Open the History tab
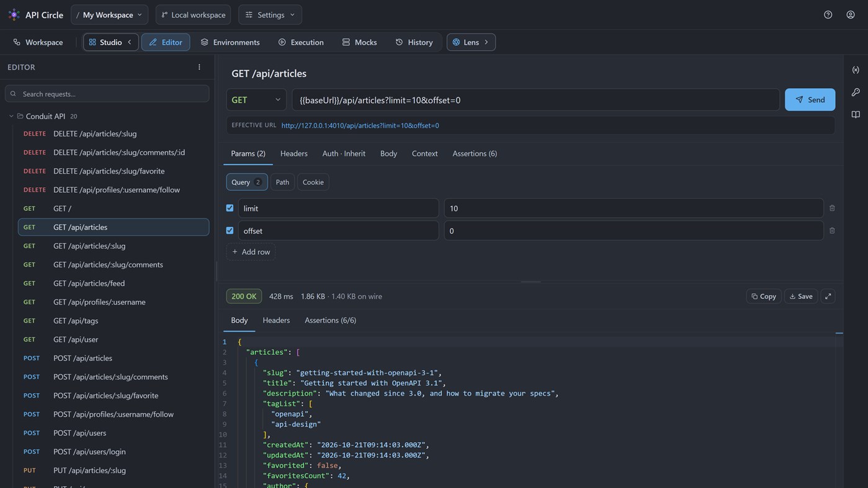The image size is (868, 488). (x=414, y=42)
